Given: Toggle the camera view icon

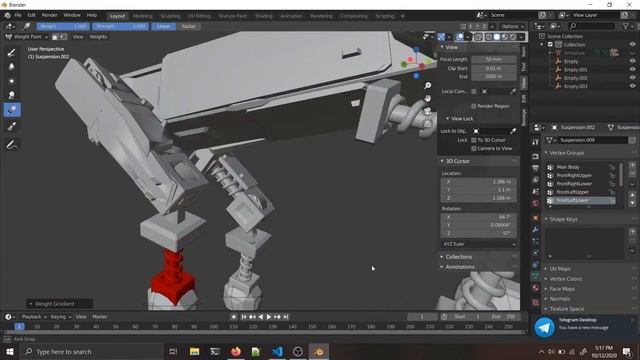Looking at the screenshot, I should coord(427,111).
